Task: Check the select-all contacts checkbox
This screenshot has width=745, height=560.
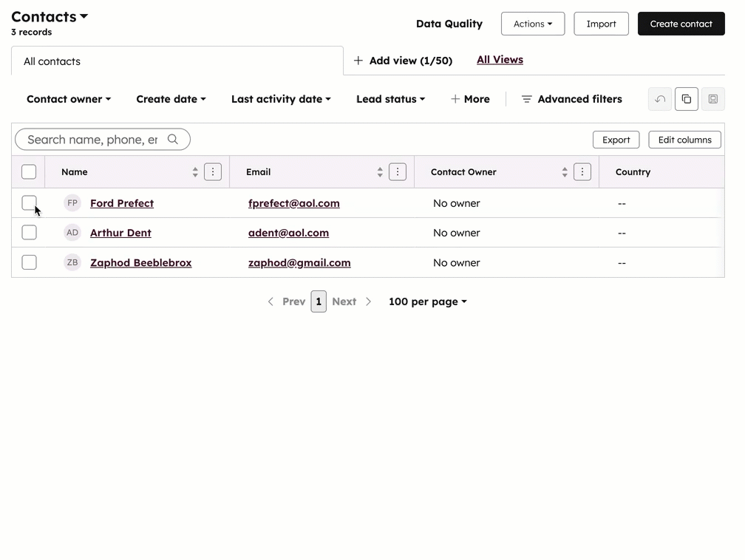Action: pyautogui.click(x=29, y=171)
